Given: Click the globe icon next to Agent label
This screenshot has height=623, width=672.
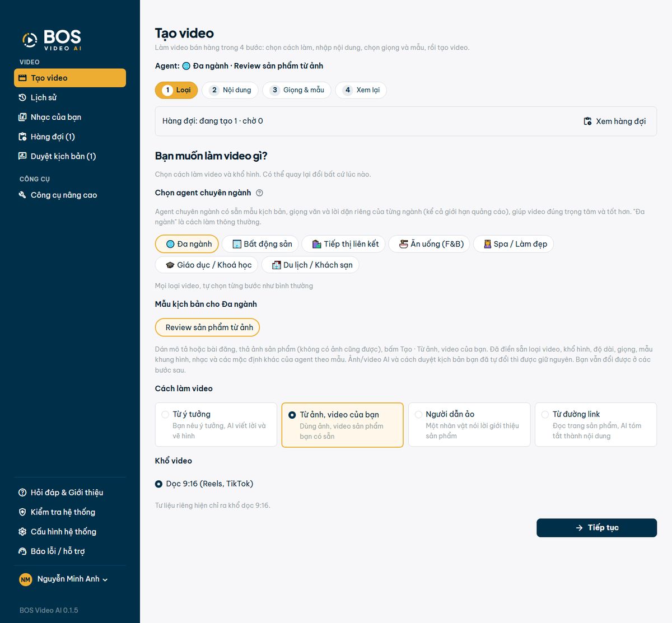Looking at the screenshot, I should point(186,66).
